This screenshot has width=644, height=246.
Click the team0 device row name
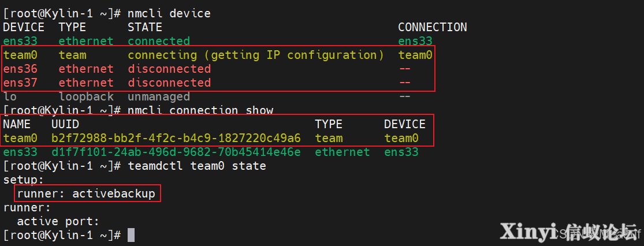[x=20, y=55]
